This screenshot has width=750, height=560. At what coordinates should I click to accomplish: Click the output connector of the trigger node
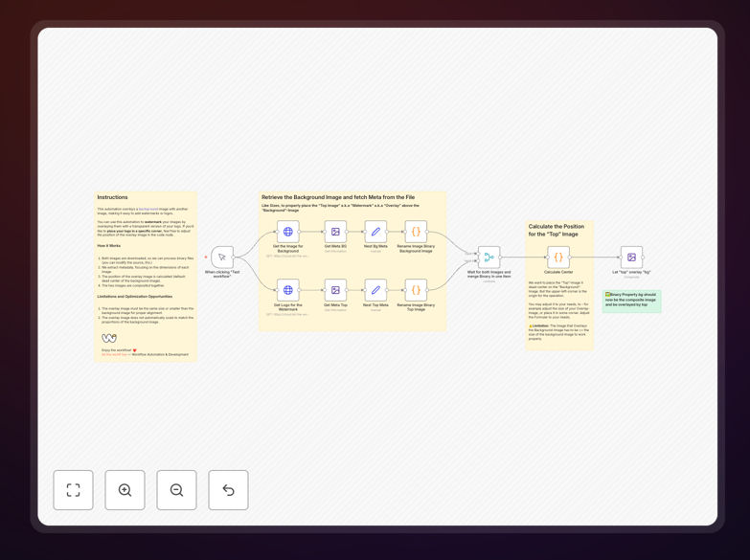point(235,258)
